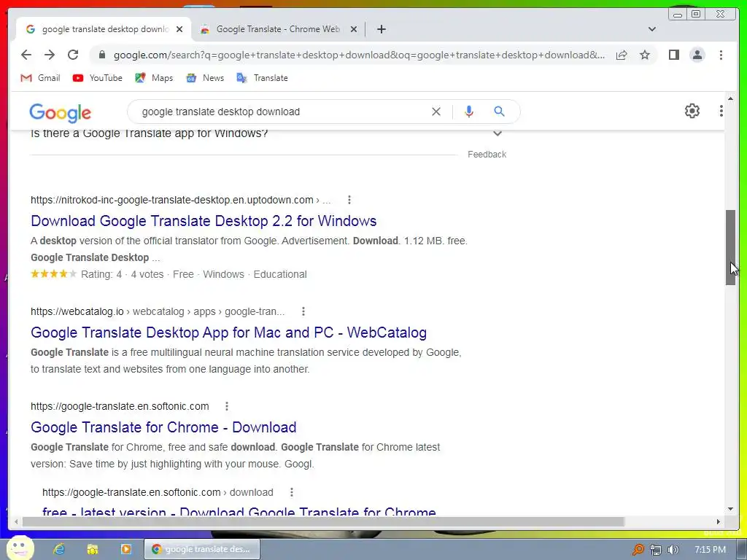Viewport: 747px width, 560px height.
Task: Open more options for softonic download sub-result
Action: point(292,492)
